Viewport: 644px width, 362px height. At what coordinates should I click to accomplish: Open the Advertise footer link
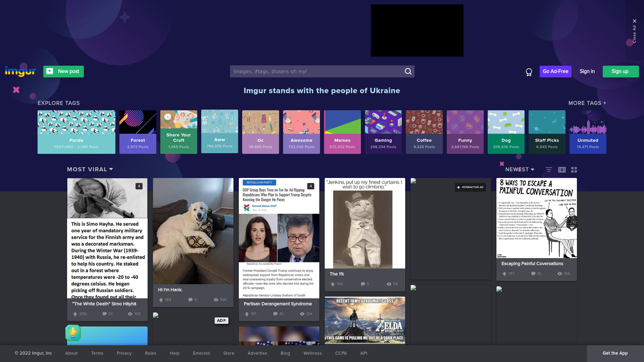(257, 353)
